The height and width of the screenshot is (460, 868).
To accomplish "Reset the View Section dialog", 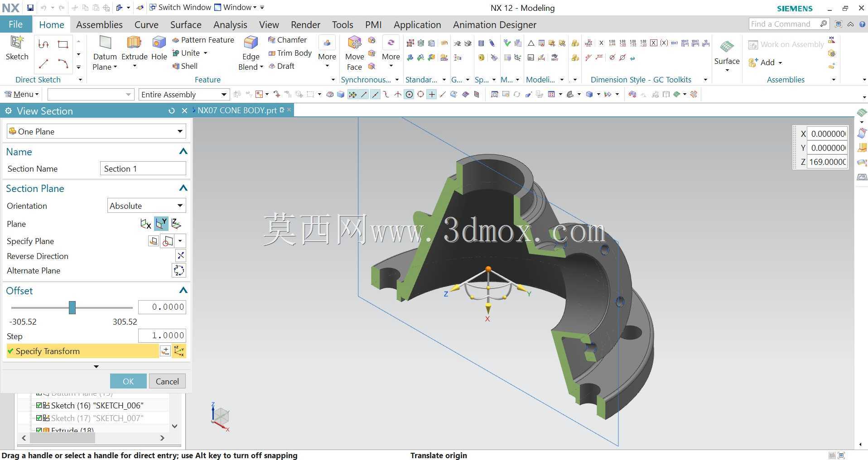I will 171,111.
